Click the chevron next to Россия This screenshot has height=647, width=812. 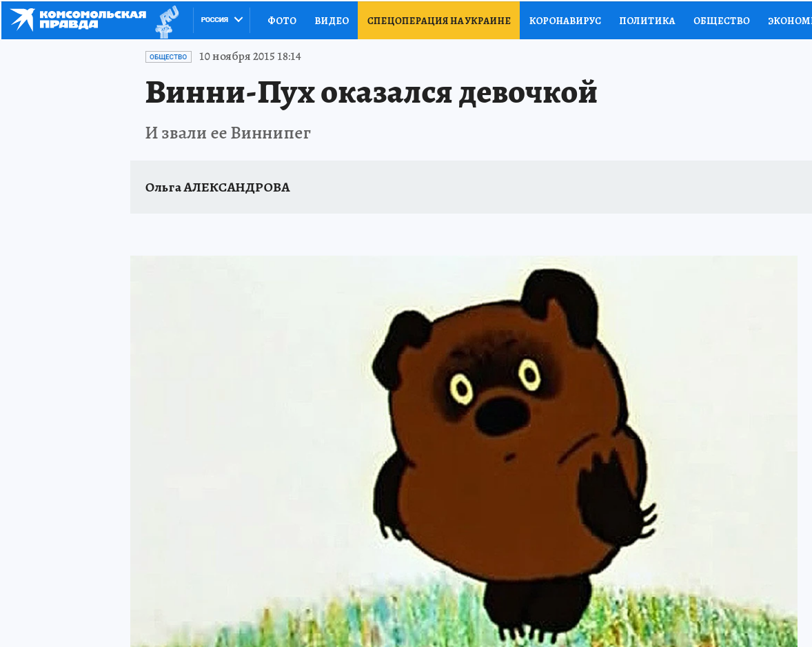tap(238, 20)
